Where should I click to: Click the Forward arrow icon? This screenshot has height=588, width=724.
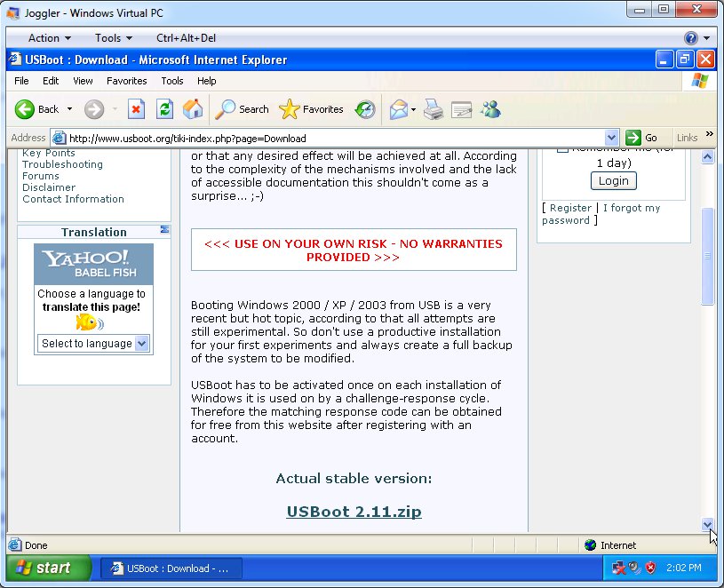tap(94, 109)
